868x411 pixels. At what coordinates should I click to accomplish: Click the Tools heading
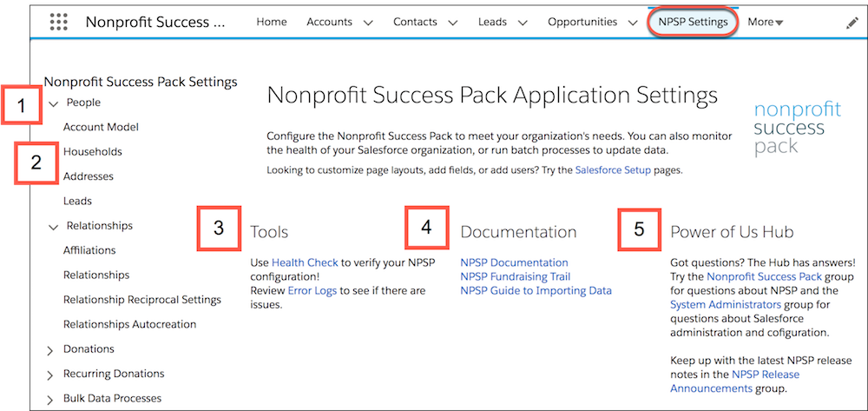pos(269,231)
